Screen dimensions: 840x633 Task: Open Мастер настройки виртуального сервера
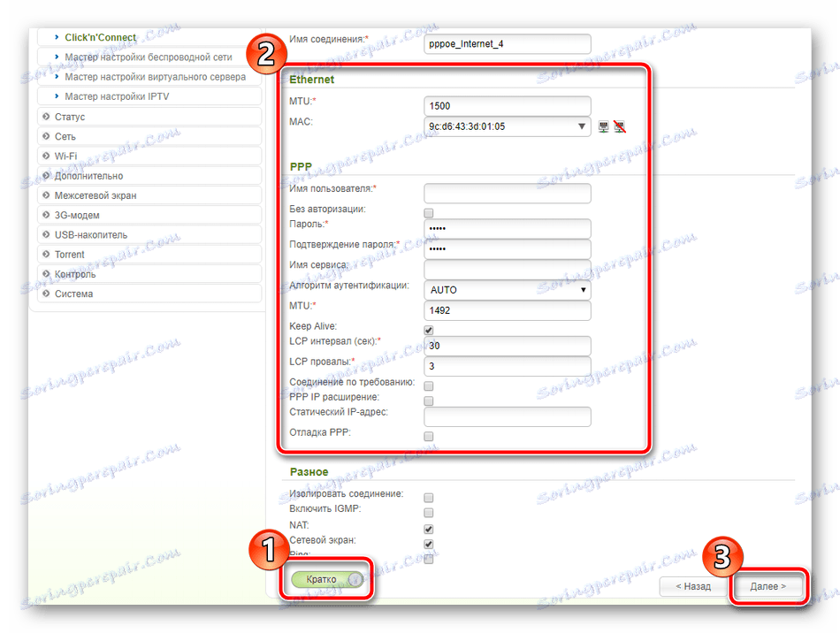pos(155,77)
